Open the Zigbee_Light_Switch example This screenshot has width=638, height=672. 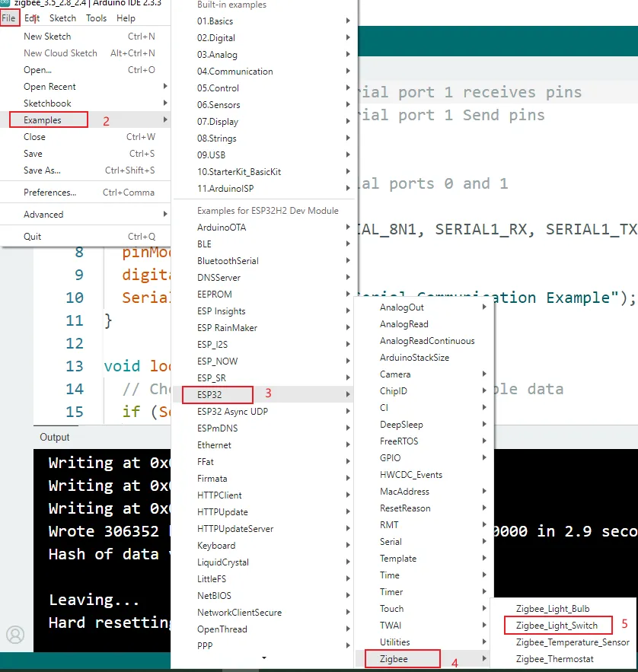coord(563,625)
